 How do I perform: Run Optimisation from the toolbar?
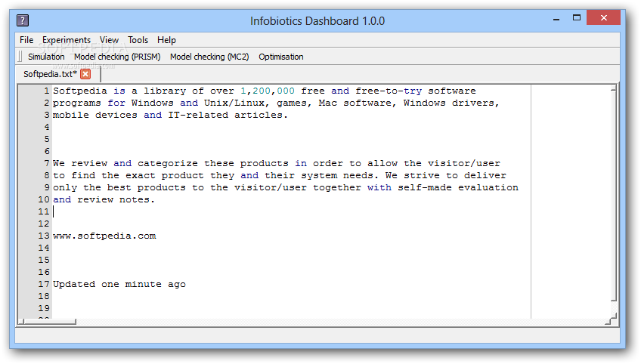tap(281, 57)
